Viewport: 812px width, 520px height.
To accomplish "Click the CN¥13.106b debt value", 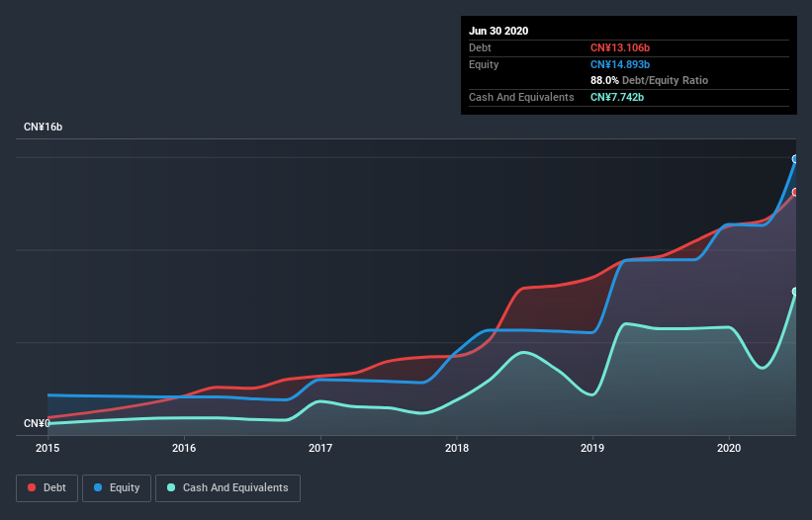I will point(620,47).
